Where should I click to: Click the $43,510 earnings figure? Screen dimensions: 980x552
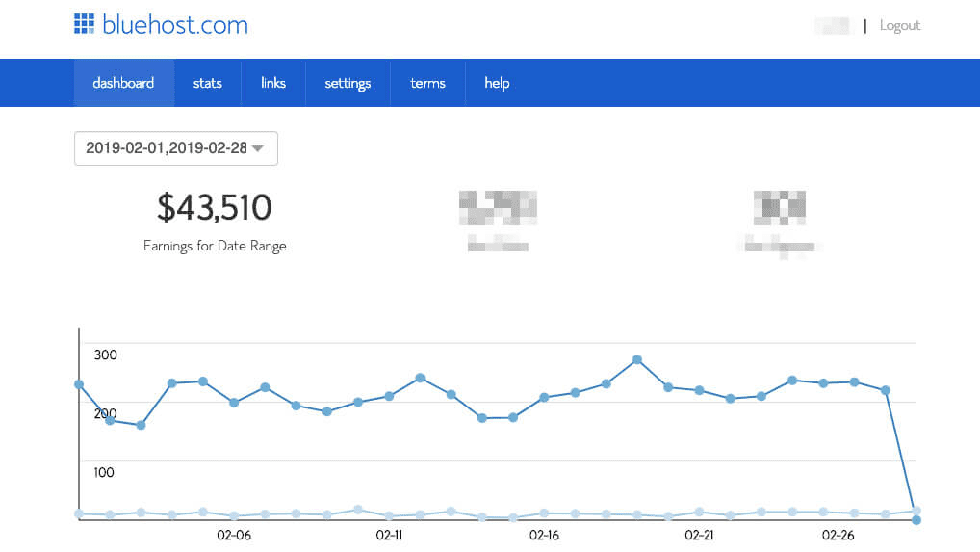[215, 207]
